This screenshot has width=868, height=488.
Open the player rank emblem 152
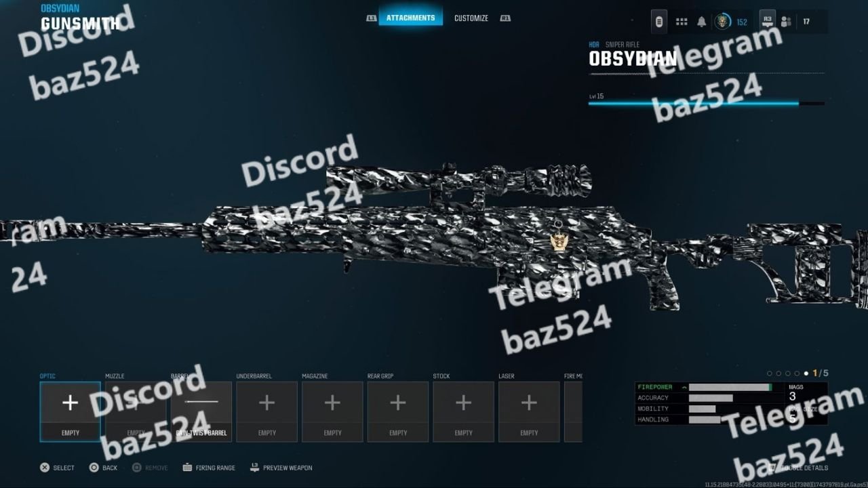pos(723,22)
